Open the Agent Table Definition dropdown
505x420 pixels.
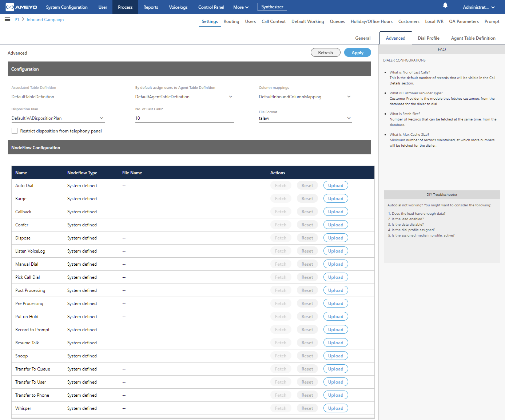(184, 97)
